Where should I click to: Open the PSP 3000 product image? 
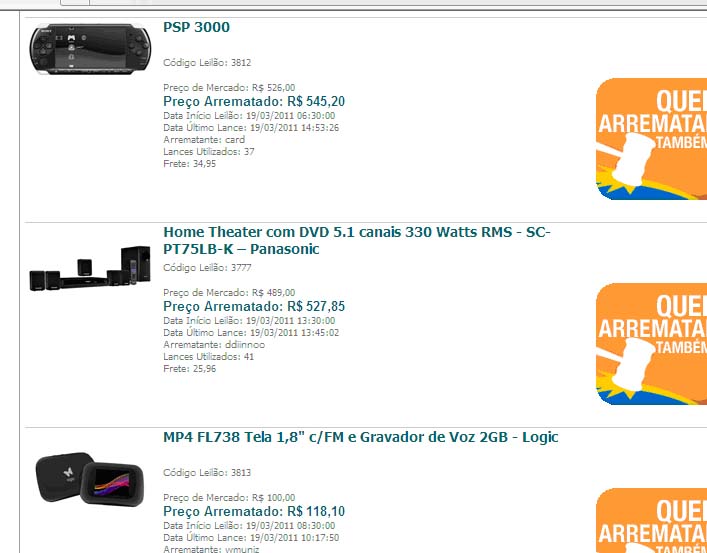coord(90,49)
